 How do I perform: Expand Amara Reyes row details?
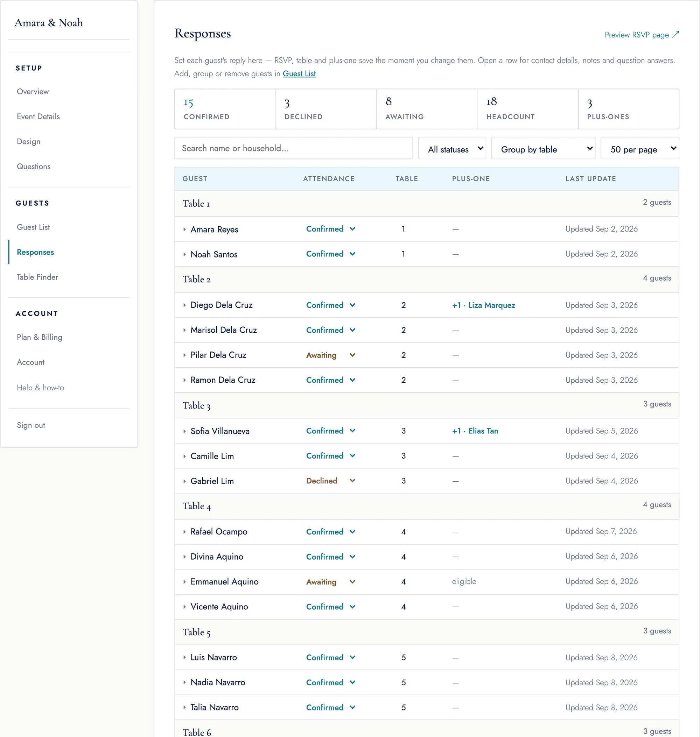(184, 229)
